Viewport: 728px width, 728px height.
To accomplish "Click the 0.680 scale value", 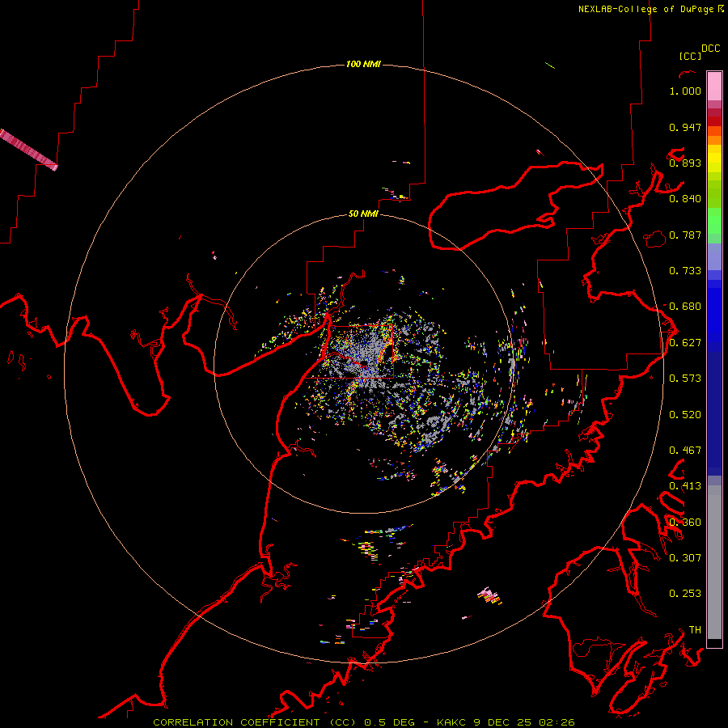I will (x=685, y=307).
